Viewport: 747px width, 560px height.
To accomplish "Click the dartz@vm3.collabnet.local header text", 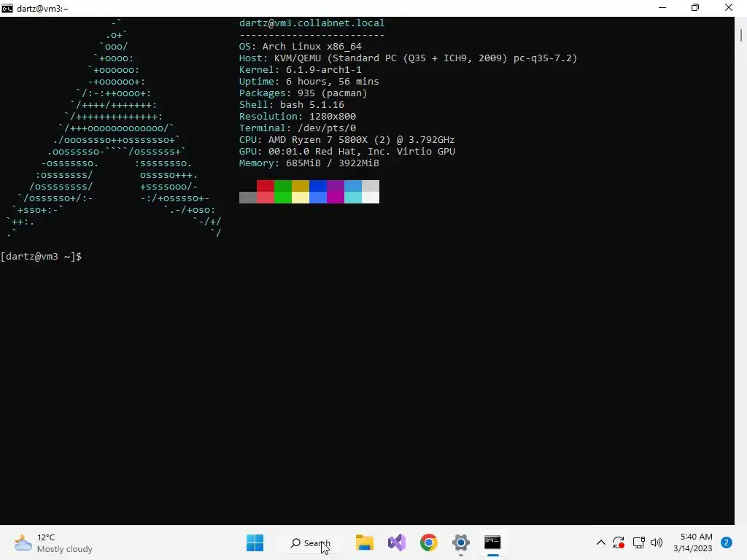I will point(311,23).
